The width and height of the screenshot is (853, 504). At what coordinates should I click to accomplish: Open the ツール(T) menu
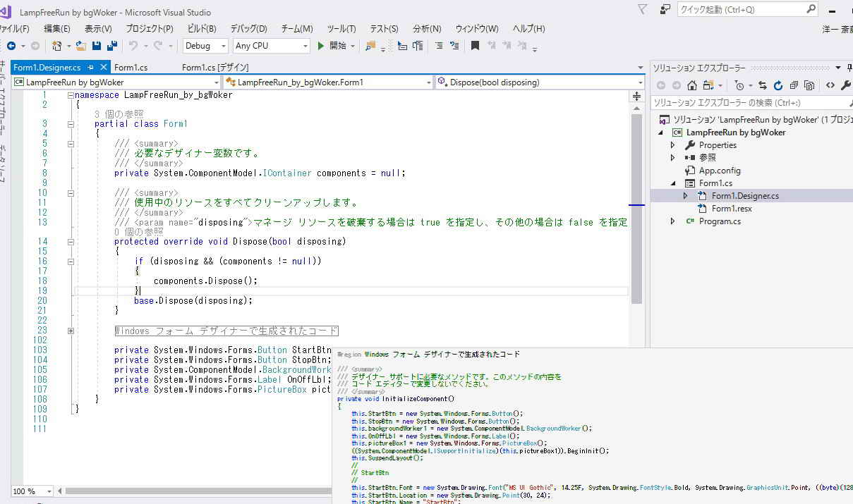[x=341, y=29]
